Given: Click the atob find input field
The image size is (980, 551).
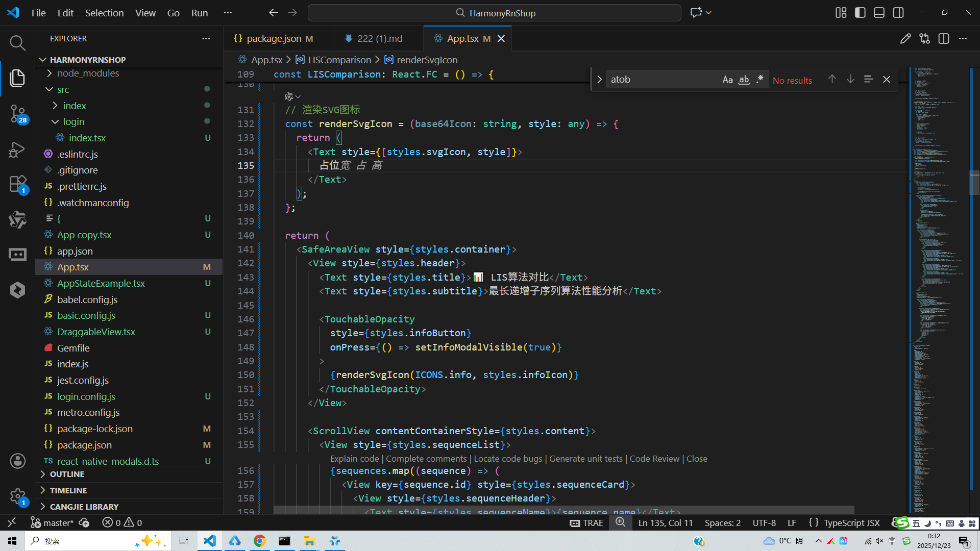Looking at the screenshot, I should coord(663,80).
